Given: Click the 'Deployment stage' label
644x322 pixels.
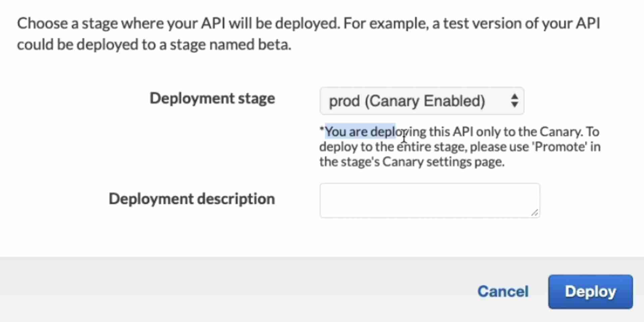Looking at the screenshot, I should [212, 99].
